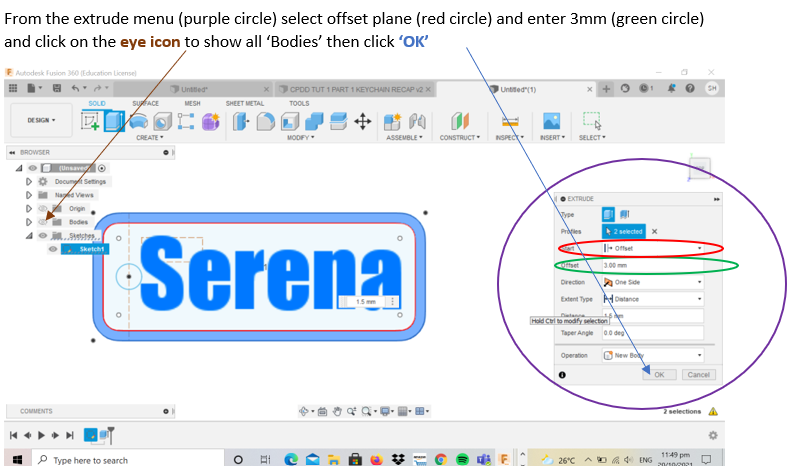Select the Extrude tool in Create

(114, 122)
